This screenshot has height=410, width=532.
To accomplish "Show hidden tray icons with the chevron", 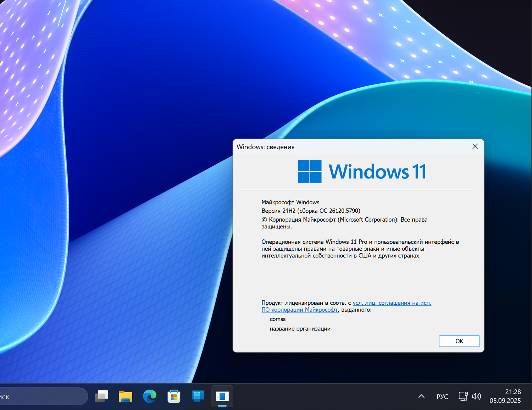I will click(421, 396).
